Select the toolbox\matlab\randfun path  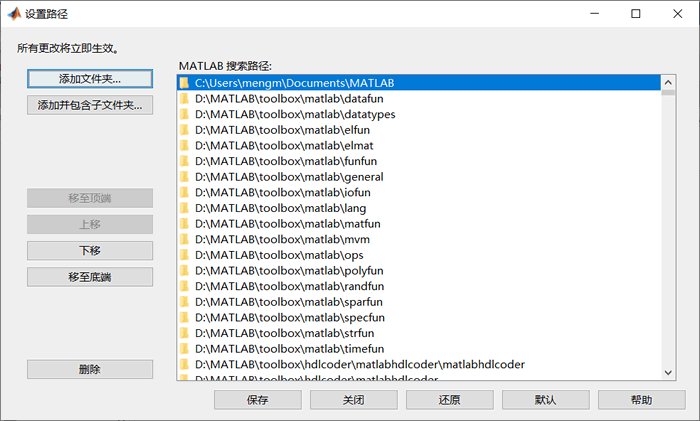tap(419, 286)
